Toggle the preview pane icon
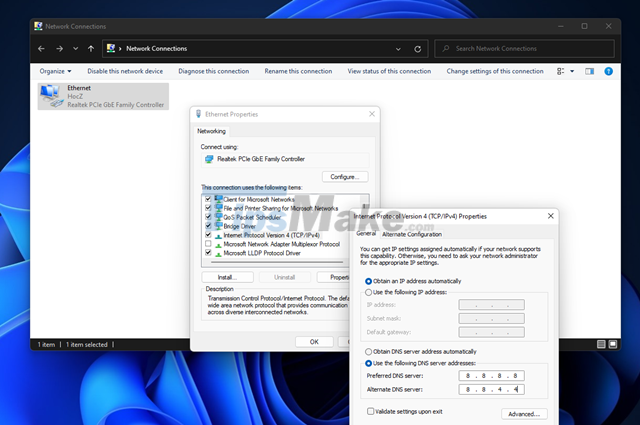This screenshot has width=640, height=425. [589, 71]
